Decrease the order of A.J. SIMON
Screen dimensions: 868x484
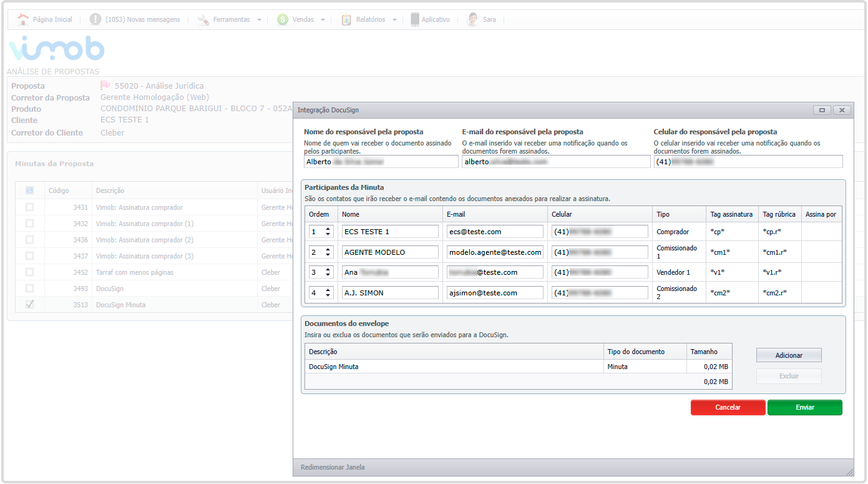coord(328,295)
